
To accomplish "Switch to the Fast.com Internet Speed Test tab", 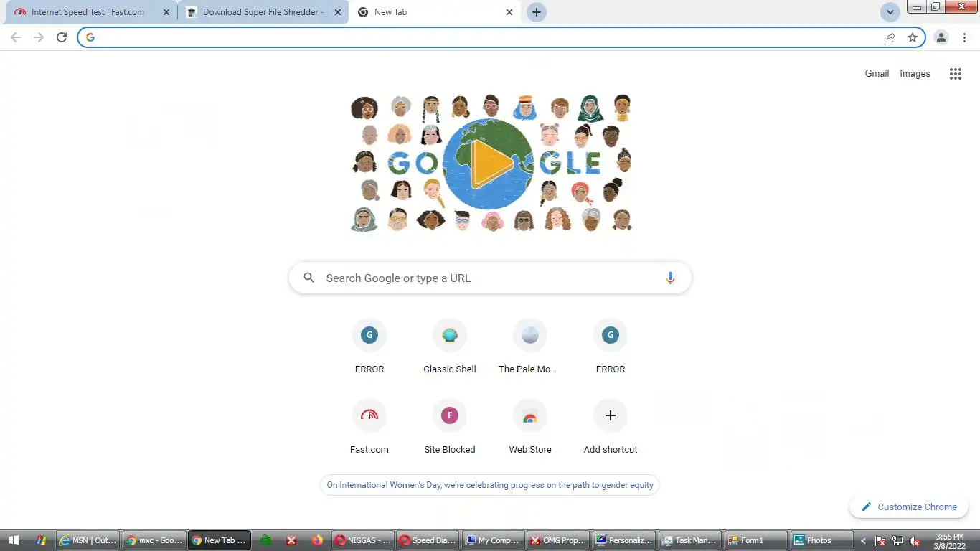I will (x=89, y=12).
